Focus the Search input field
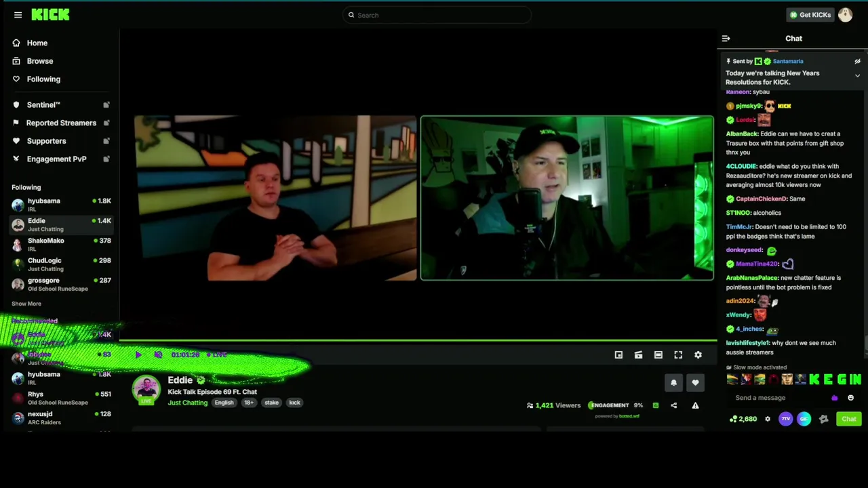Screen dimensions: 868x488 [437, 15]
